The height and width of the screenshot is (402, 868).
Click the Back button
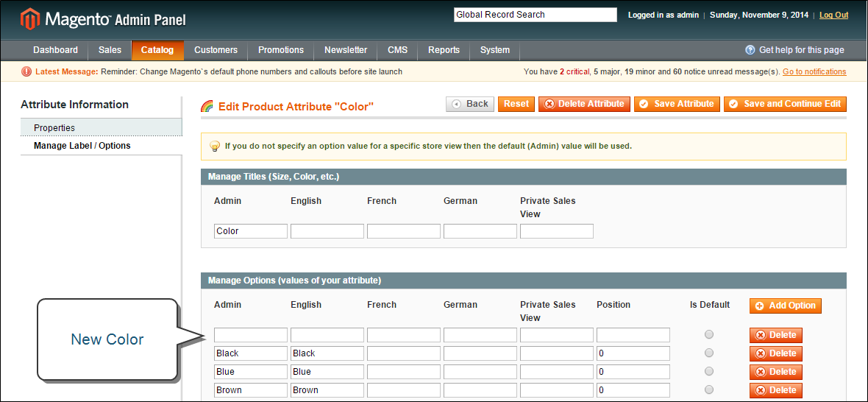(470, 104)
